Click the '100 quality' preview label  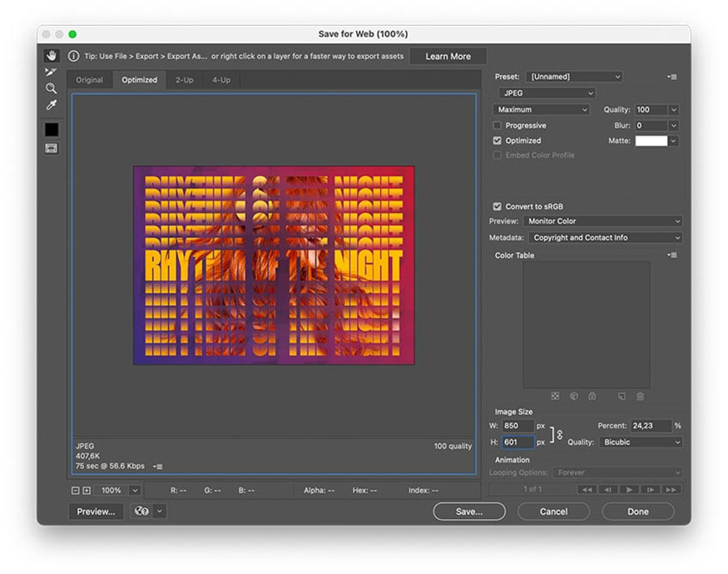(x=453, y=446)
